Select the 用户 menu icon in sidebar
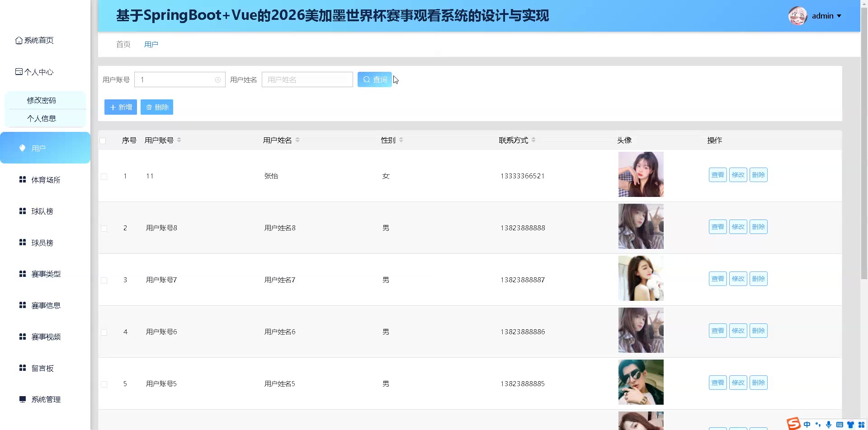The image size is (868, 430). pos(23,148)
